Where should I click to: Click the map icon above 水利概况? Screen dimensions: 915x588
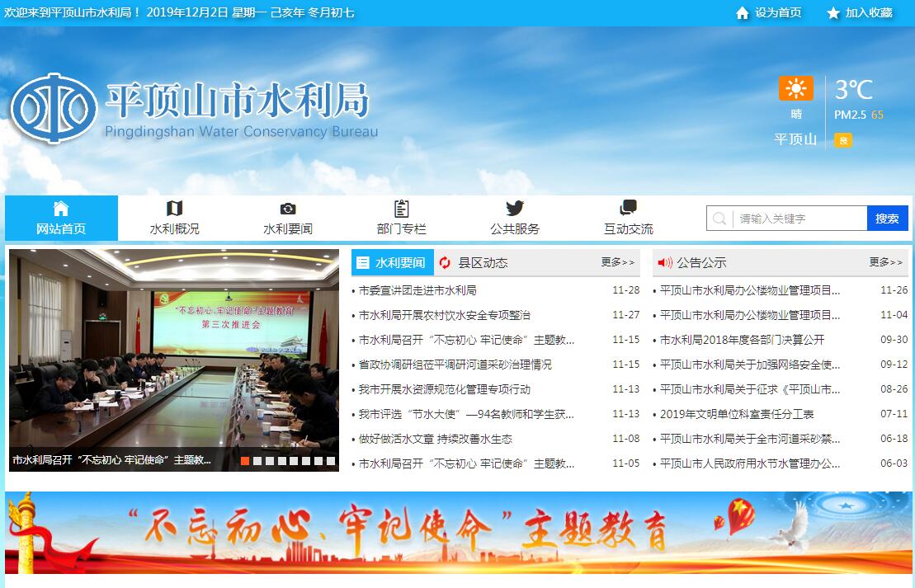pyautogui.click(x=174, y=209)
